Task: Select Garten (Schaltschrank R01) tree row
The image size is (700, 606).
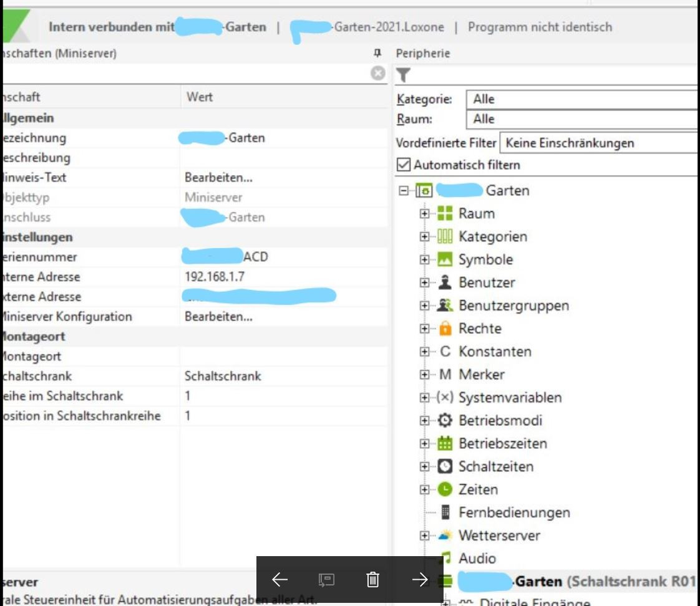Action: tap(577, 581)
